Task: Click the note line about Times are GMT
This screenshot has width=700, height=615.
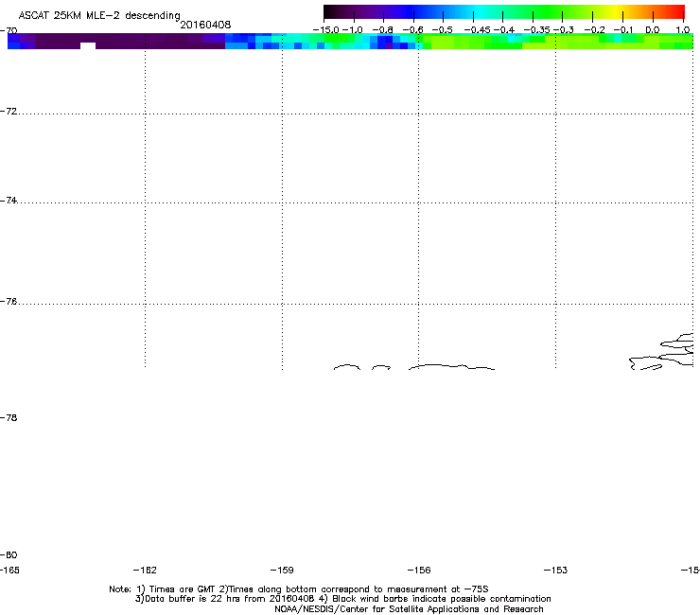Action: click(299, 589)
